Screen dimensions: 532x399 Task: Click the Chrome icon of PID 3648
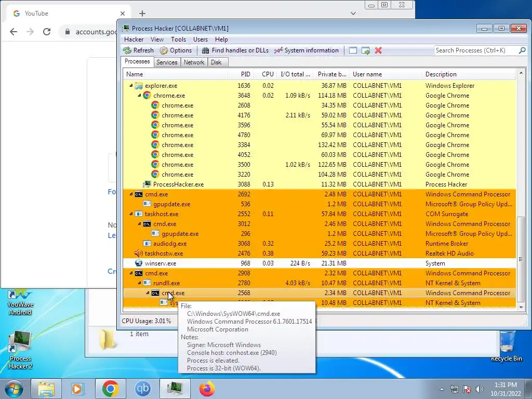pos(147,96)
